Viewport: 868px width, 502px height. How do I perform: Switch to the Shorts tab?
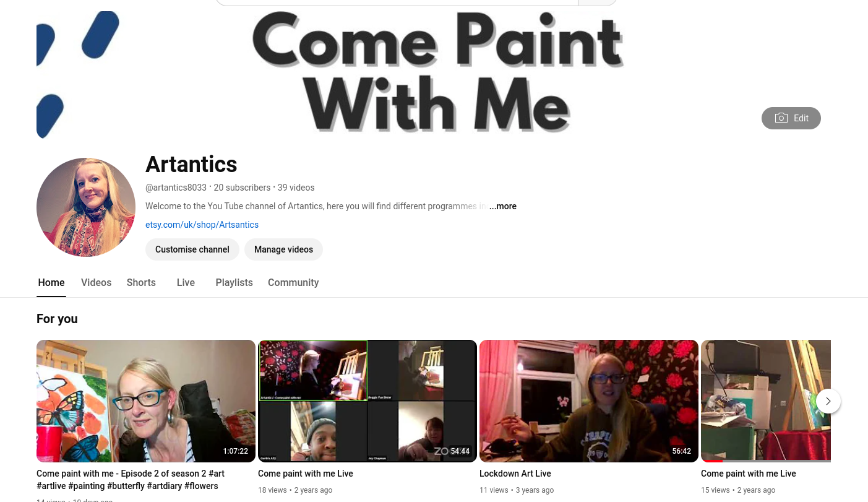[141, 282]
